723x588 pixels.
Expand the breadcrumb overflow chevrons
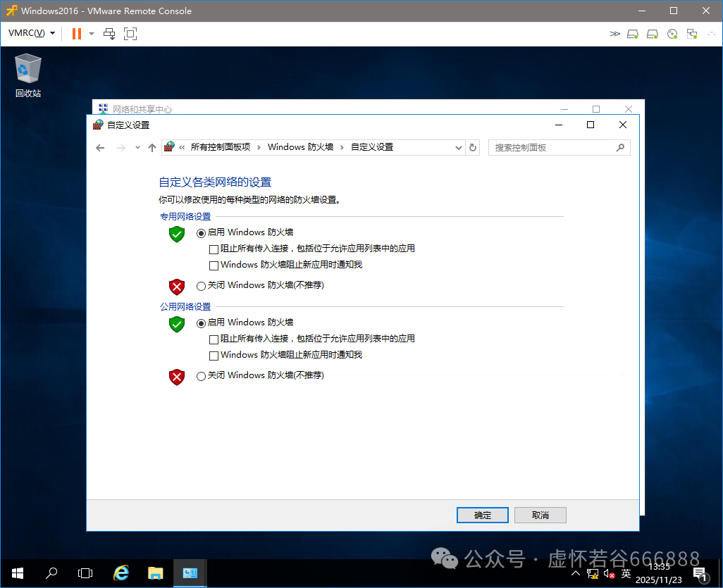182,147
